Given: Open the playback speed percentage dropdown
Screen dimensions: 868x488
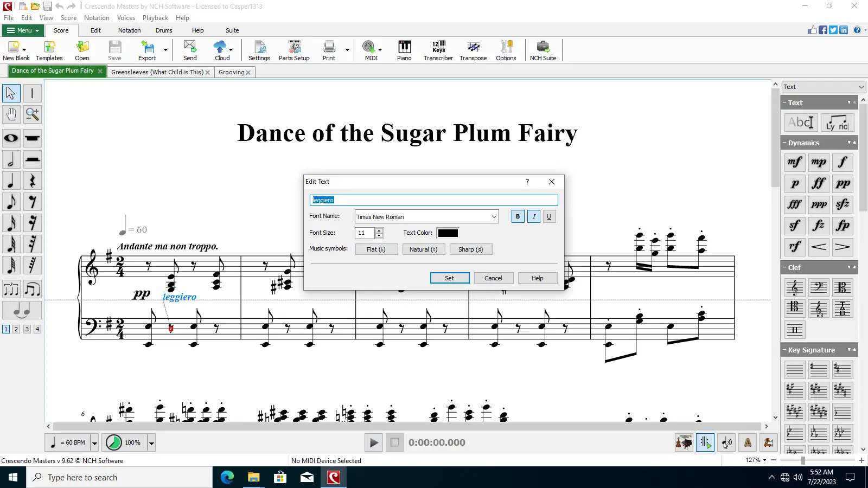Looking at the screenshot, I should click(151, 443).
